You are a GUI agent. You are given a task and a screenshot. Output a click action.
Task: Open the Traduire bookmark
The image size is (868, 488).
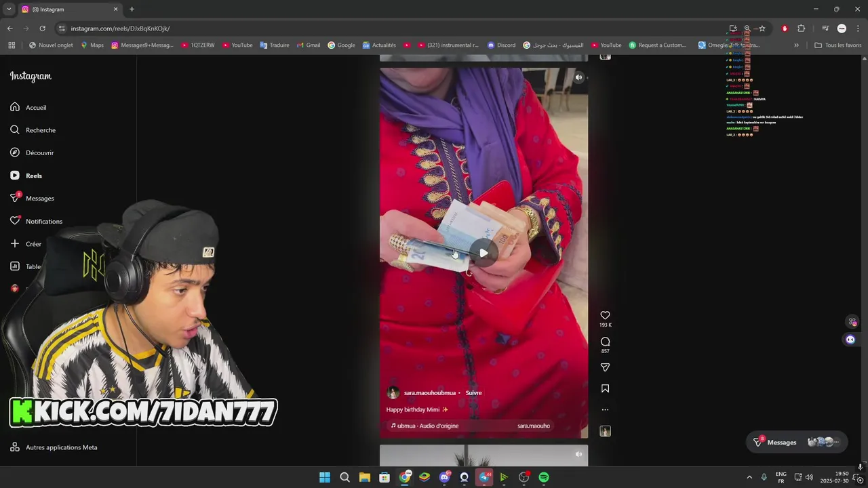[275, 45]
